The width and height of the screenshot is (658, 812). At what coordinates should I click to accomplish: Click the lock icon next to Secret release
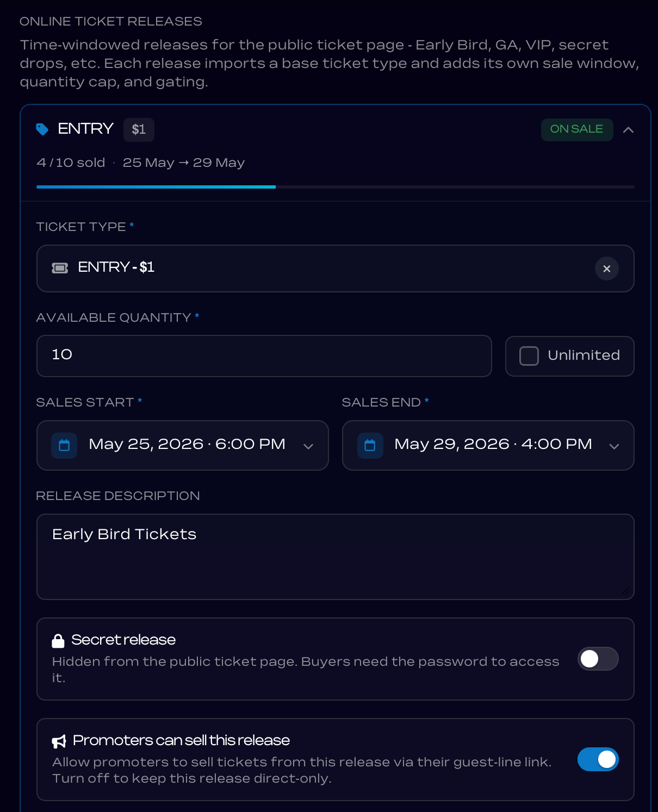click(58, 641)
